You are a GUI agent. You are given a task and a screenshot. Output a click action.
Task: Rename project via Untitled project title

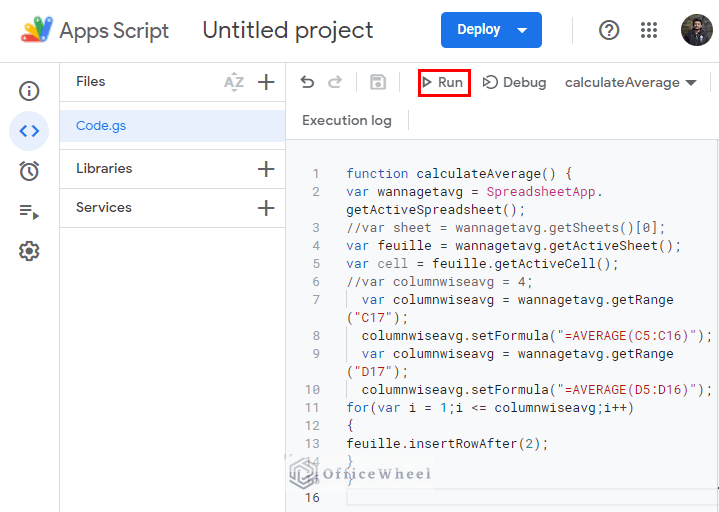click(288, 30)
